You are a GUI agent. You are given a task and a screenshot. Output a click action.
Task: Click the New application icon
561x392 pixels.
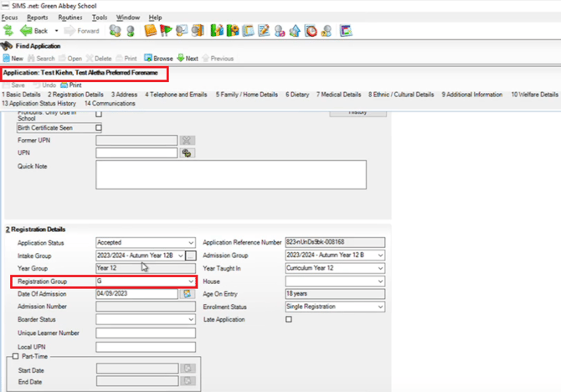coord(13,59)
